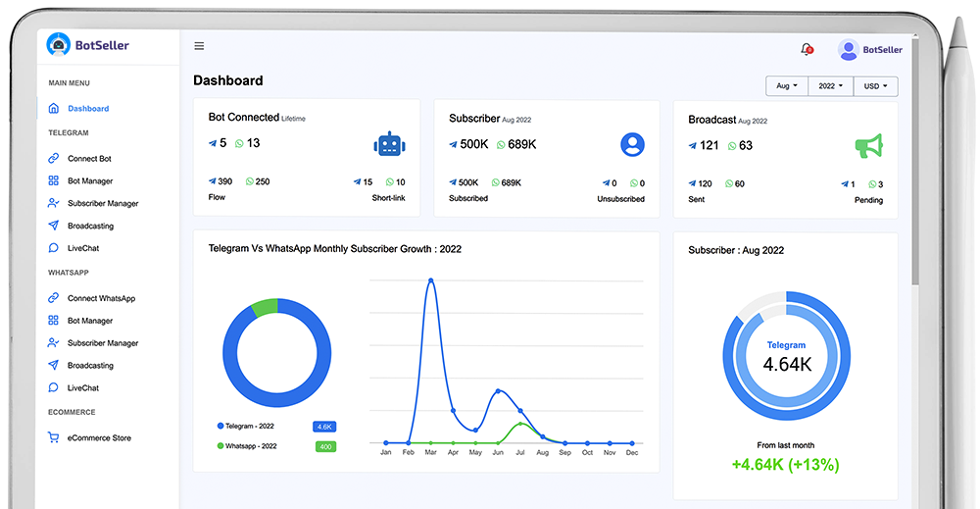The height and width of the screenshot is (509, 980).
Task: Click the Telegram - 2022 legend entry
Action: [x=246, y=426]
